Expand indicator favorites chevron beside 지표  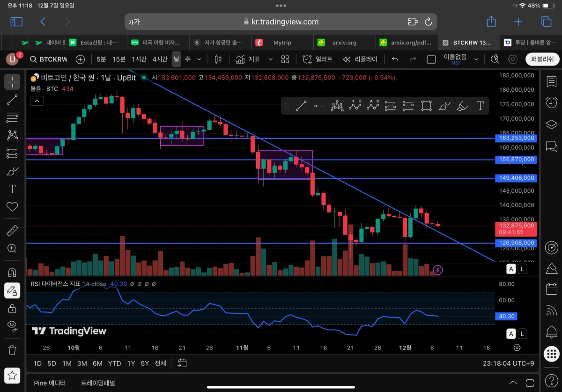point(270,59)
